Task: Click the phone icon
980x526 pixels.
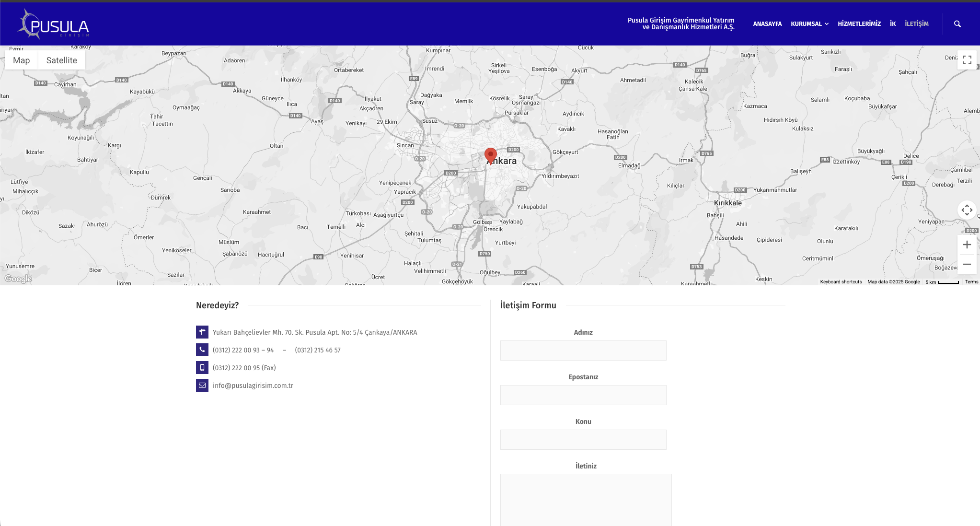Action: click(x=202, y=350)
